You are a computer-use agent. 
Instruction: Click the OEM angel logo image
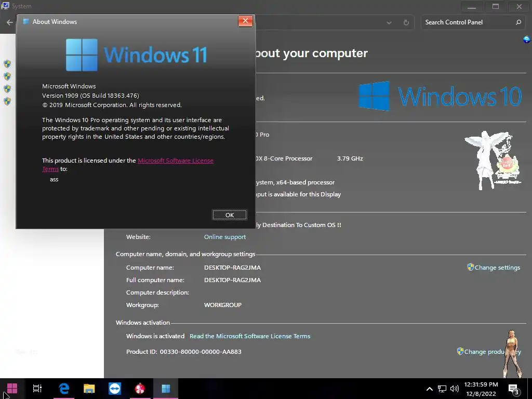pos(493,160)
